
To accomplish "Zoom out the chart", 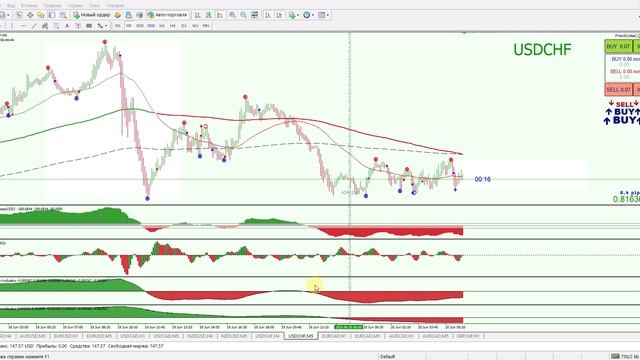I will [243, 15].
